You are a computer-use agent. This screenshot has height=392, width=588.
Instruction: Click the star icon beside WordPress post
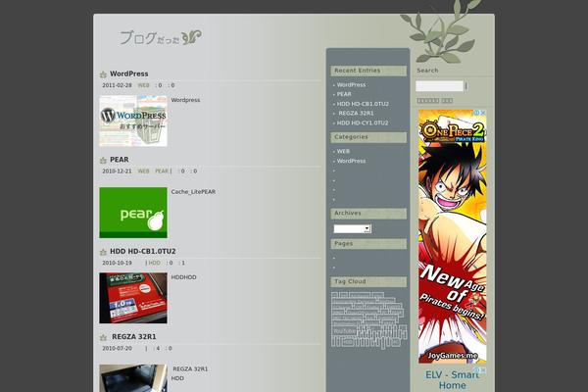[104, 74]
